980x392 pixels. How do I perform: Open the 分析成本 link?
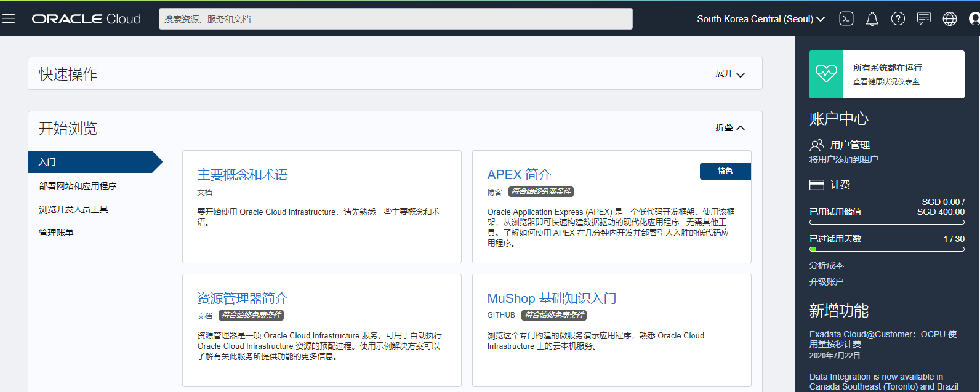point(827,265)
